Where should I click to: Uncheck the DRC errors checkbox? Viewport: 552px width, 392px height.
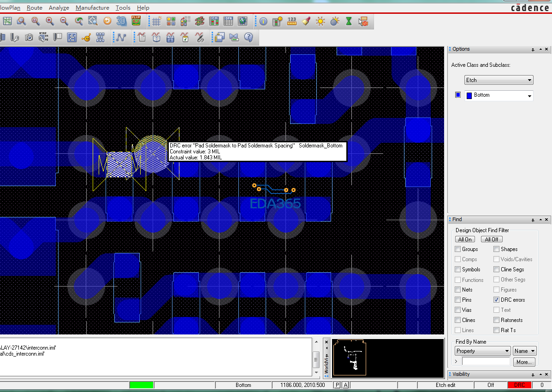[497, 300]
